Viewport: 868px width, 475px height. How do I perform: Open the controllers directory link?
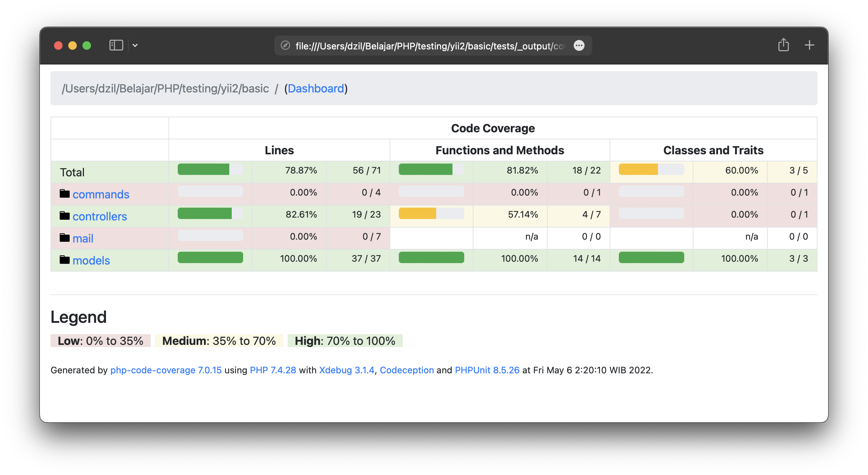click(100, 217)
